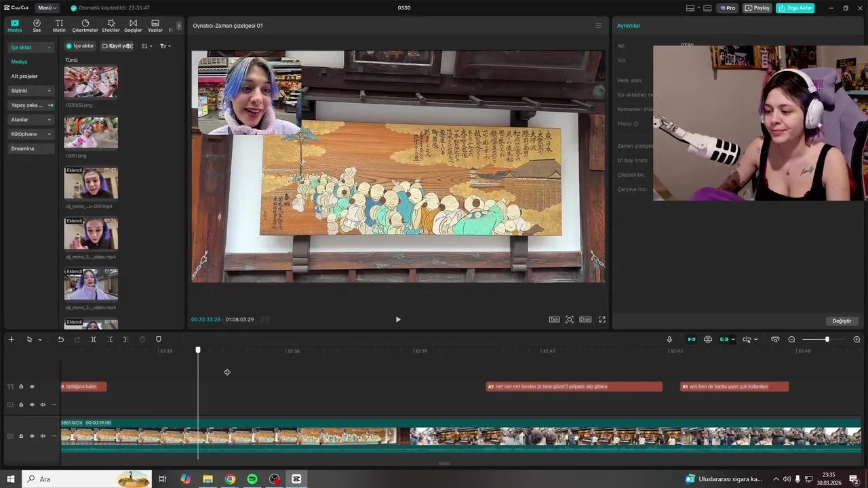Screen dimensions: 868x488
Task: Click the plus icon in timeline toolbar
Action: click(x=11, y=340)
